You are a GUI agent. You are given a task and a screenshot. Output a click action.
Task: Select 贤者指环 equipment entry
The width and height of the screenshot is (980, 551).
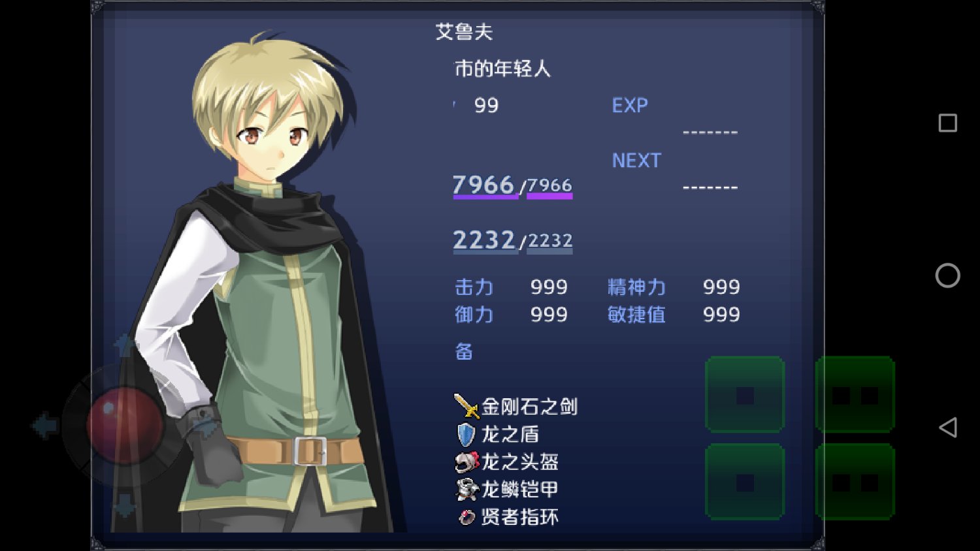coord(508,517)
